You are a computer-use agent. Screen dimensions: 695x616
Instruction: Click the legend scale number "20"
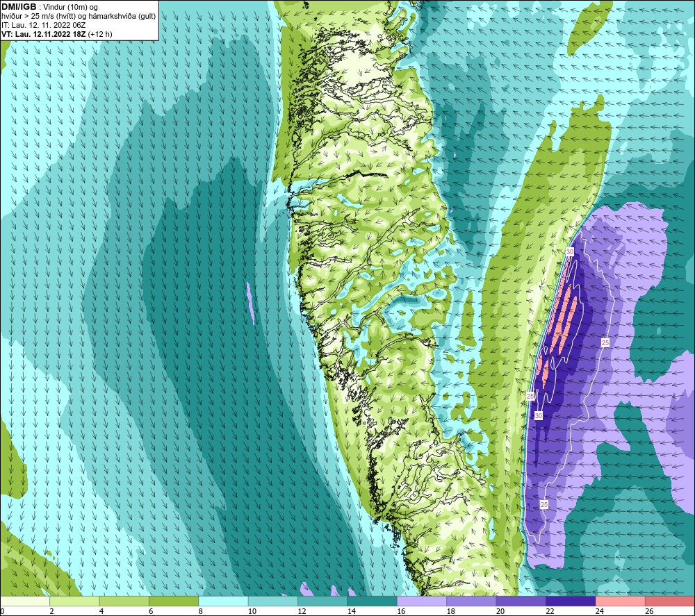pyautogui.click(x=500, y=611)
